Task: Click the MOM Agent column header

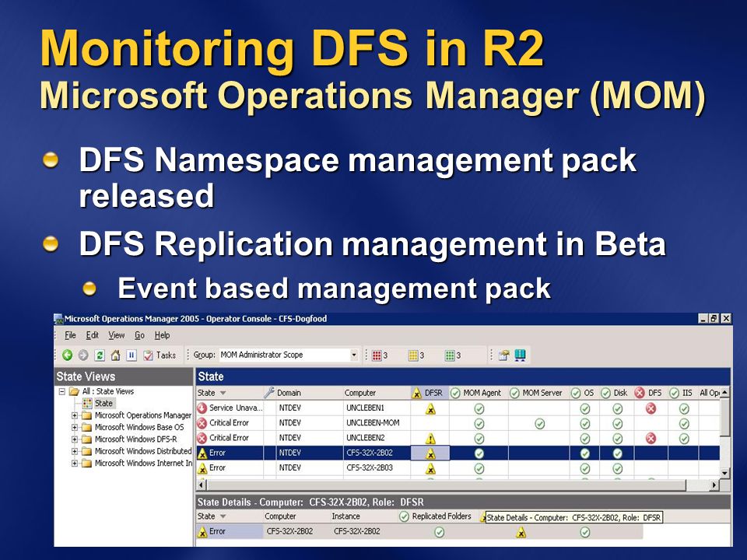Action: pyautogui.click(x=479, y=393)
